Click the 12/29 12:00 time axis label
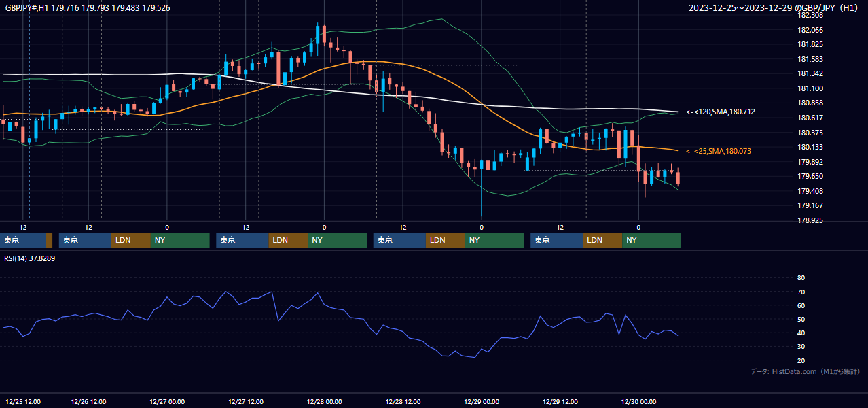Image resolution: width=868 pixels, height=408 pixels. (x=560, y=402)
